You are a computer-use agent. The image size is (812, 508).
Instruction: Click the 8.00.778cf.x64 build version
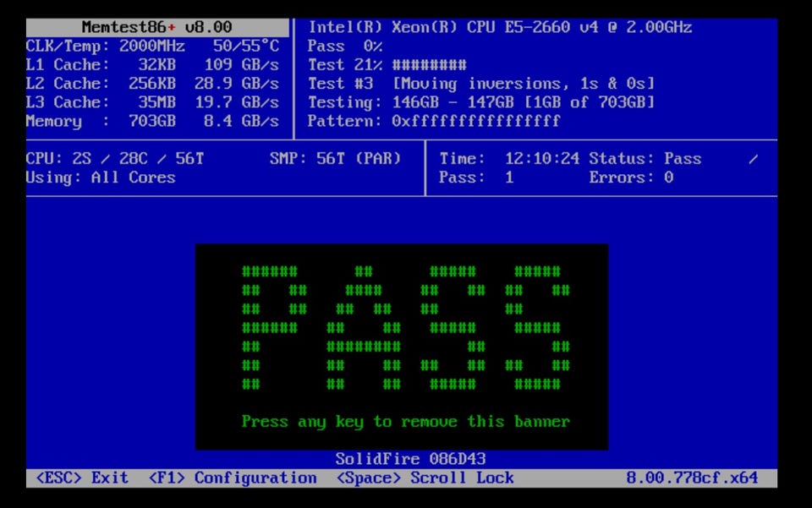point(693,478)
